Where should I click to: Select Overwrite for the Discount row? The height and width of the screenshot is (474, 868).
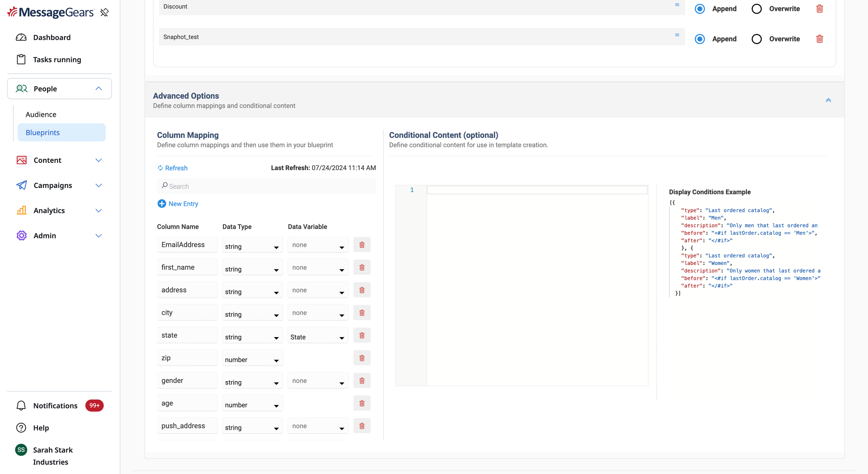click(x=756, y=8)
